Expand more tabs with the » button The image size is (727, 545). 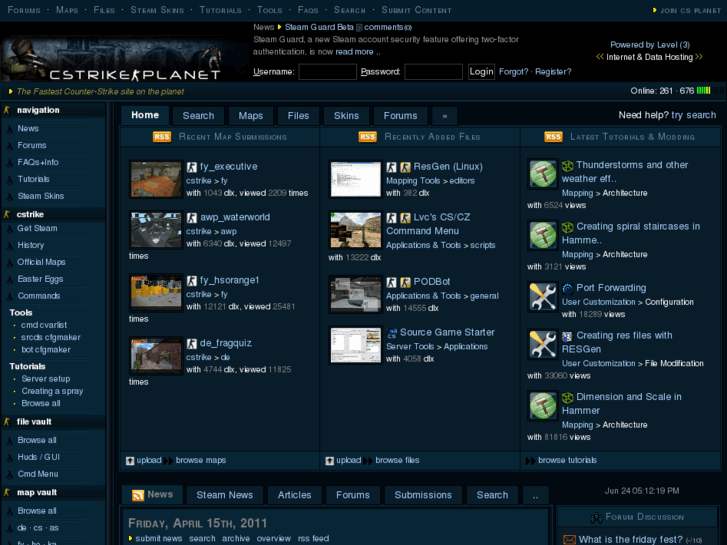pos(445,116)
